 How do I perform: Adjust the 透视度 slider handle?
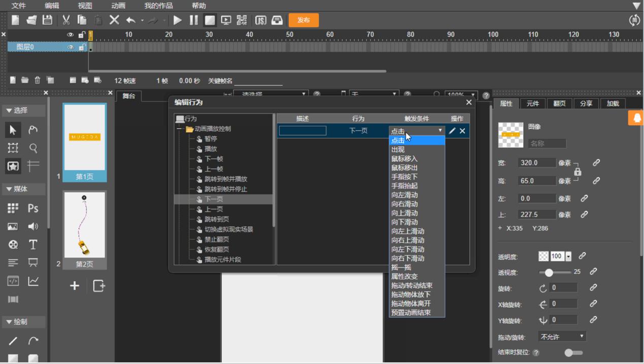tap(549, 272)
